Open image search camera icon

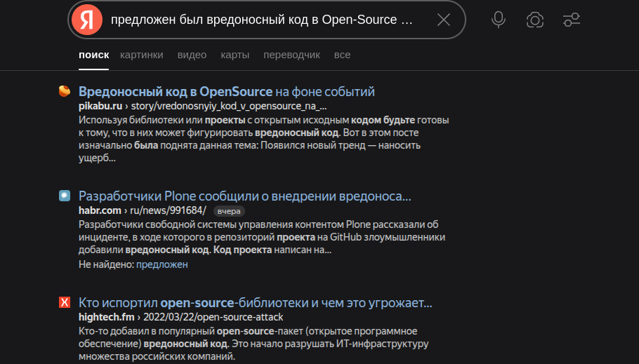tap(535, 20)
